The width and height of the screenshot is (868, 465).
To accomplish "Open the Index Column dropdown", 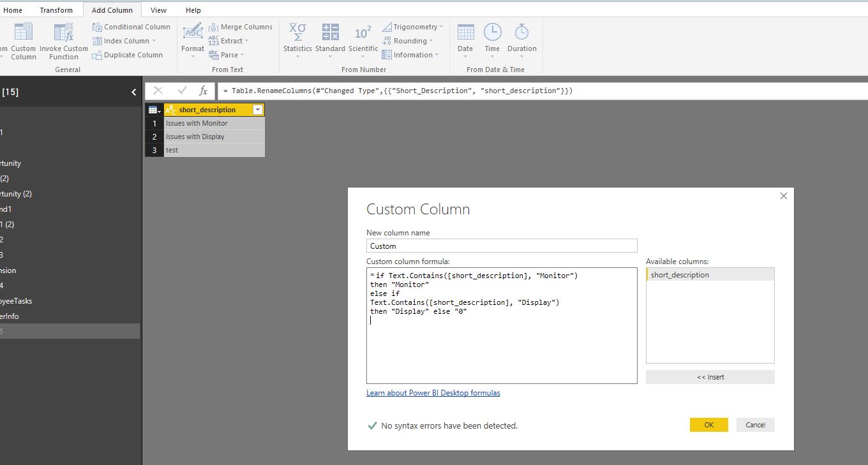I will click(124, 41).
